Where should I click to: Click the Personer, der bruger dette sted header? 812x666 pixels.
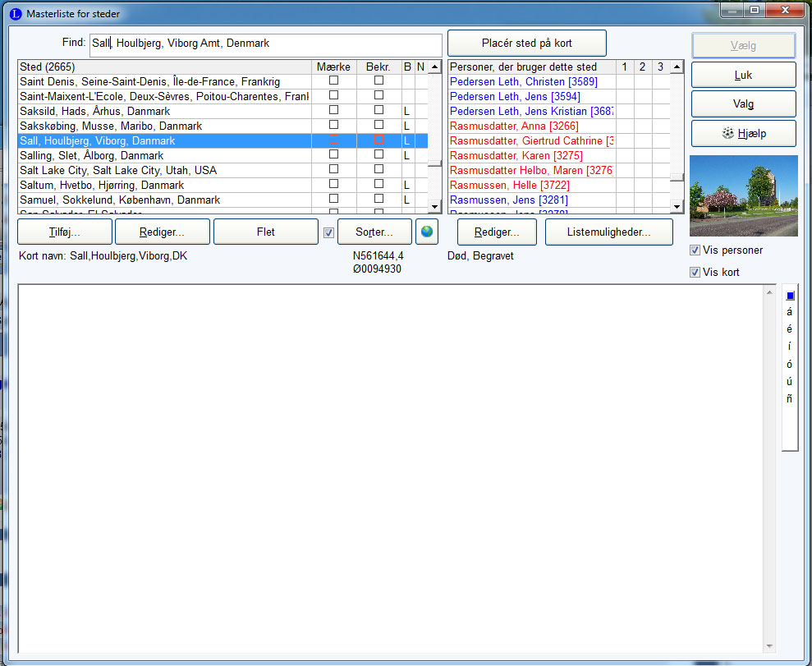point(532,67)
